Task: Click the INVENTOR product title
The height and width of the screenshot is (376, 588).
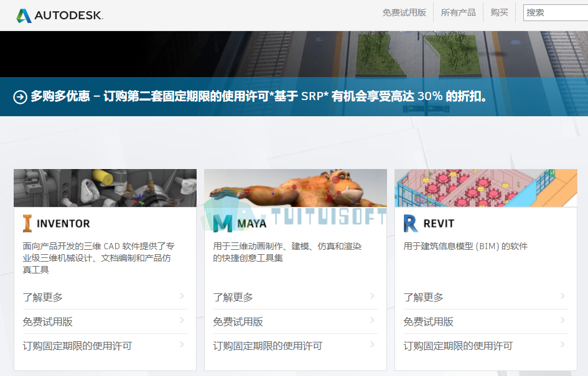Action: tap(63, 224)
